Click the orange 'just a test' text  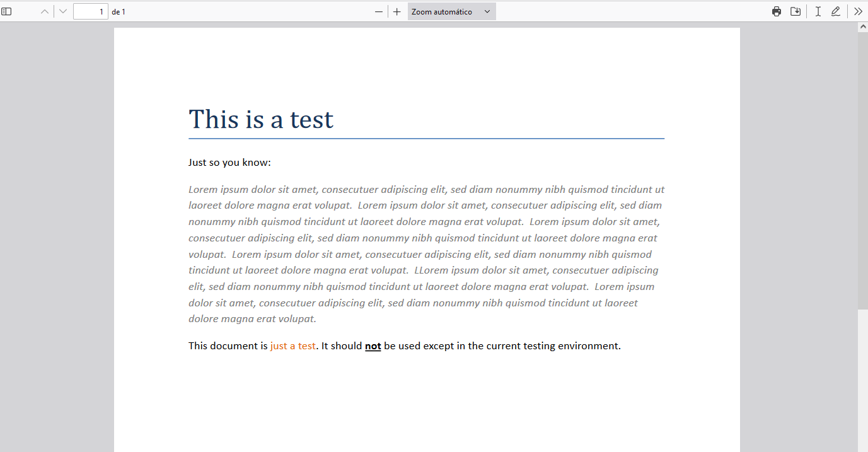click(x=292, y=346)
